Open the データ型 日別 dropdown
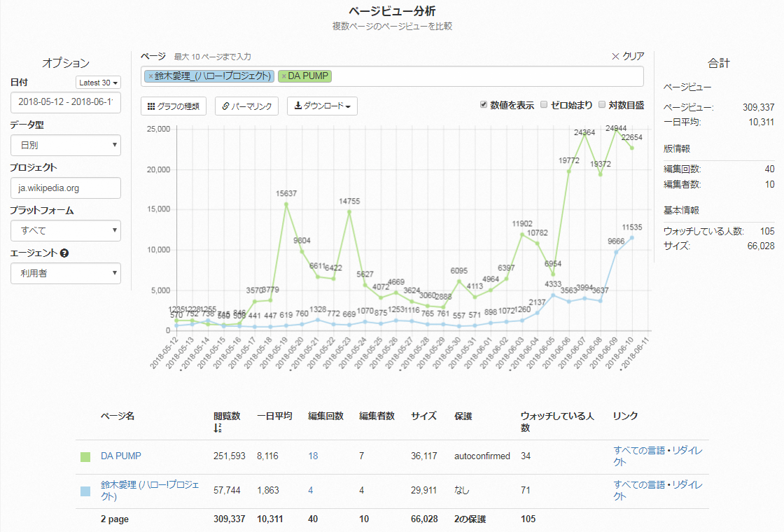784x532 pixels. tap(66, 145)
